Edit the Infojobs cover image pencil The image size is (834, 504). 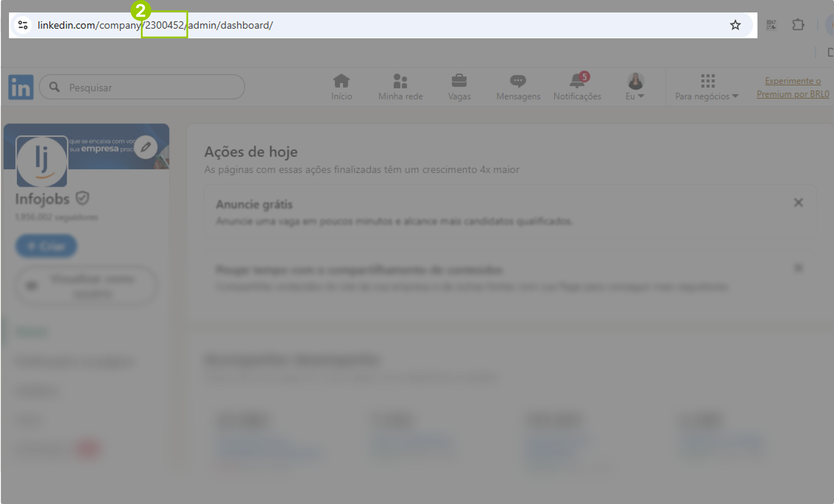pyautogui.click(x=146, y=147)
